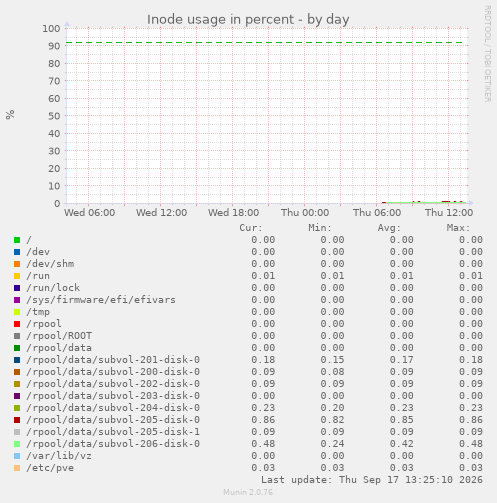Click the green dashed warning threshold line
The image size is (497, 503).
click(x=264, y=43)
